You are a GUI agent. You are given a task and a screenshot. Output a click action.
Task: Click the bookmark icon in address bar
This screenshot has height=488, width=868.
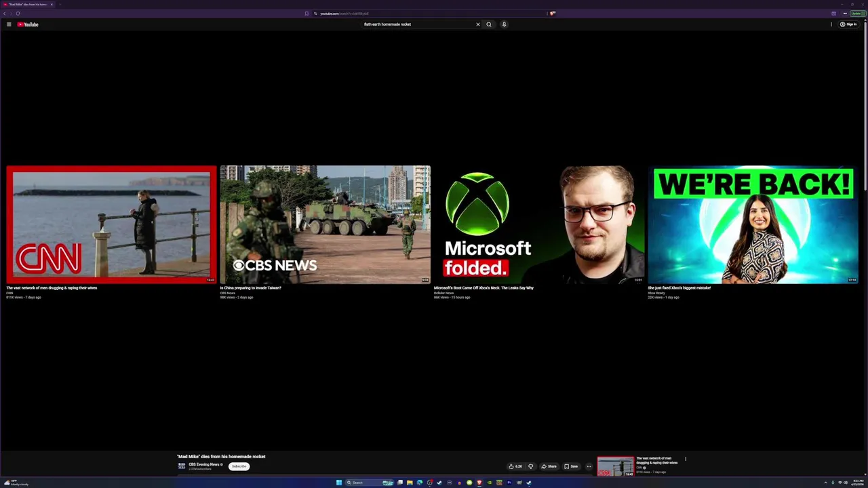307,14
